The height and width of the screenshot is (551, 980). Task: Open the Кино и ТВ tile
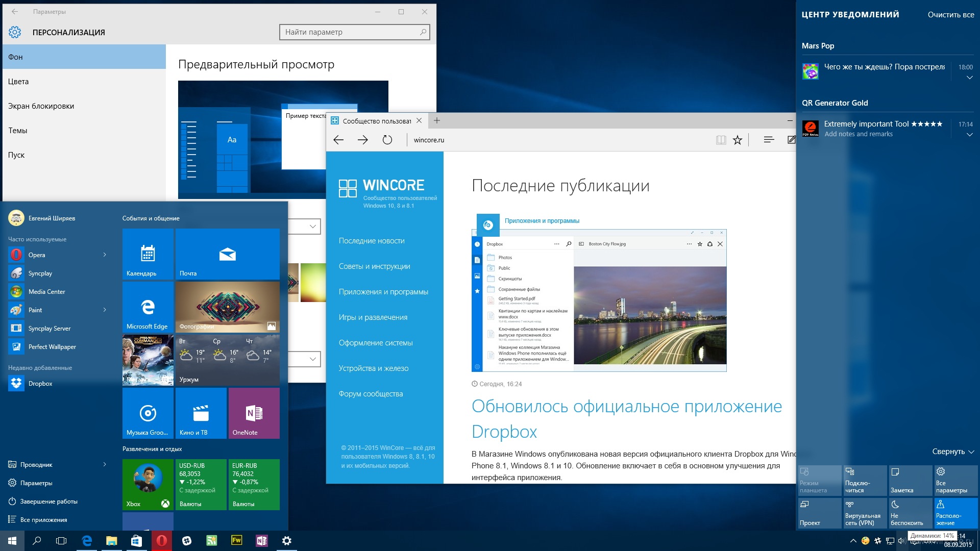(201, 413)
